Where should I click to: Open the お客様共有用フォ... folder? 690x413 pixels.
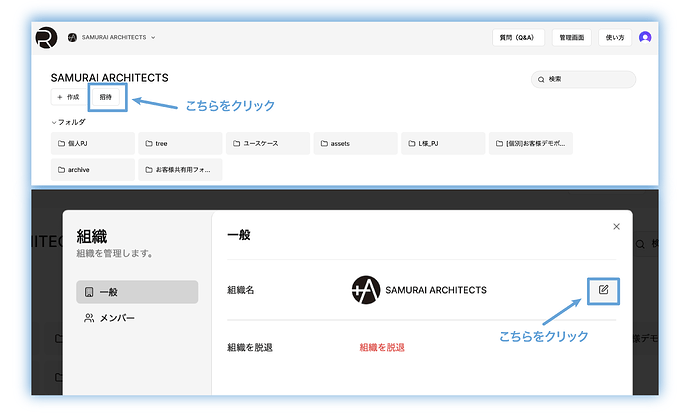click(x=180, y=170)
